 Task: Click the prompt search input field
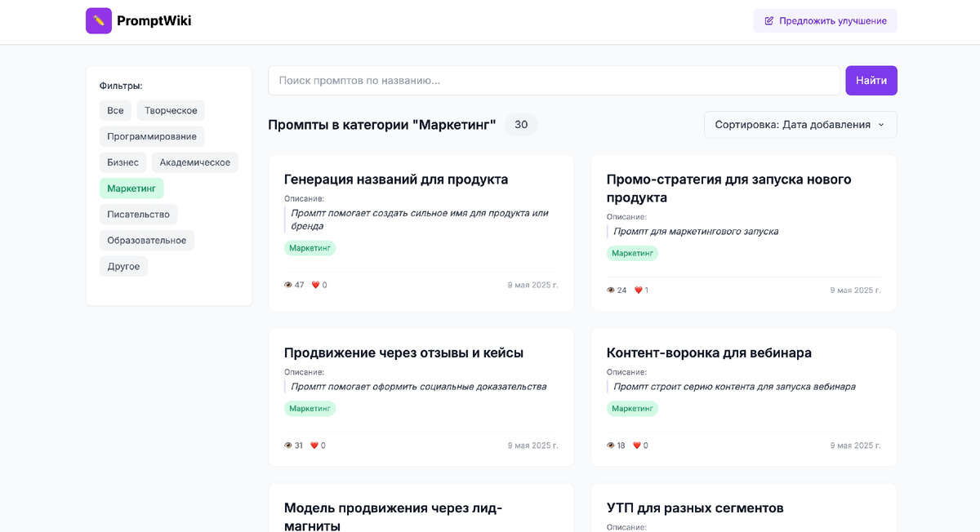tap(554, 80)
